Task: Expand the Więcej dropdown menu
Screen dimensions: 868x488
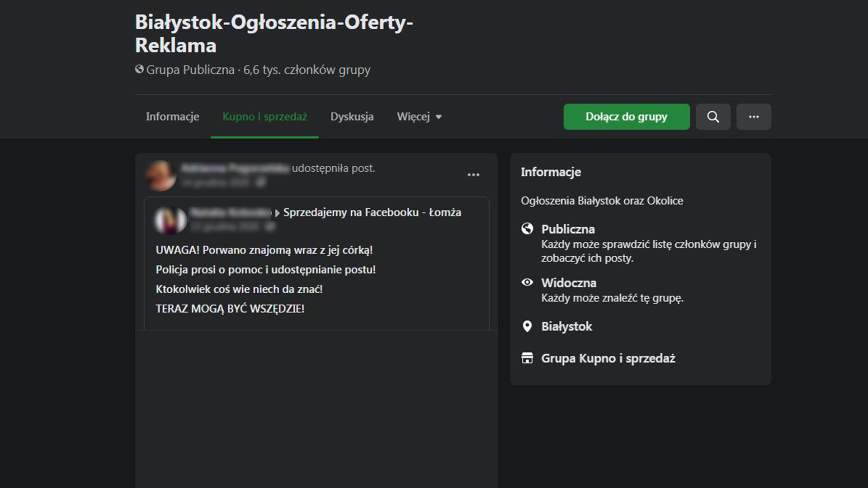Action: (413, 117)
